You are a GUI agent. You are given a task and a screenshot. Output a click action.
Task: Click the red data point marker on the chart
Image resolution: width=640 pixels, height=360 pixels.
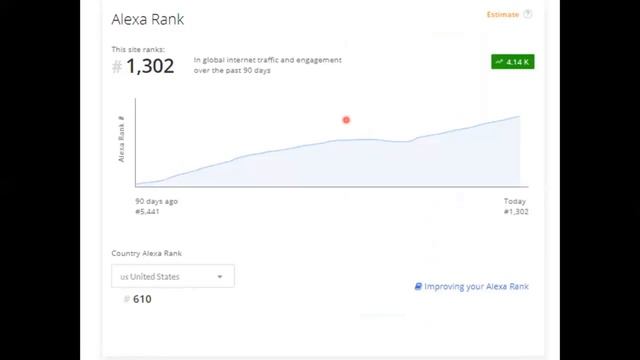coord(346,120)
